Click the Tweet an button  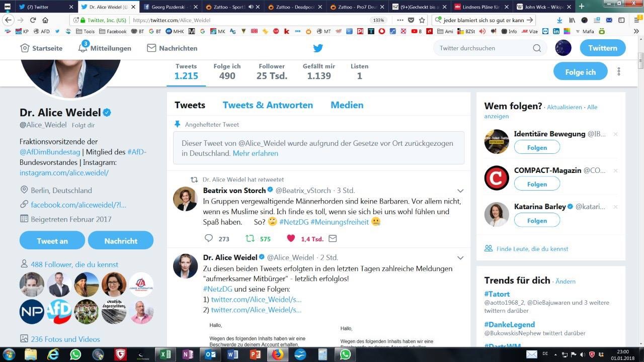point(52,241)
